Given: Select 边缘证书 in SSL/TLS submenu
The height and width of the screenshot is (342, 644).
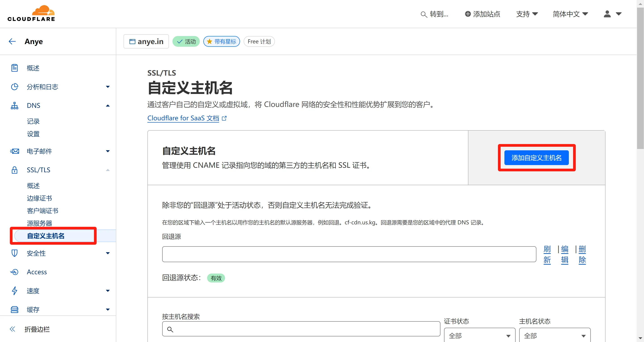Looking at the screenshot, I should (x=39, y=198).
